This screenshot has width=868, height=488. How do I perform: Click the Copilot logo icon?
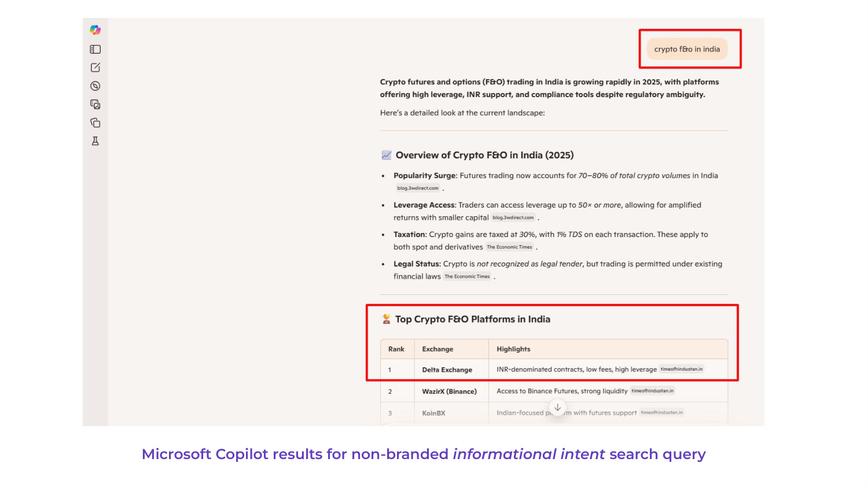pyautogui.click(x=95, y=30)
